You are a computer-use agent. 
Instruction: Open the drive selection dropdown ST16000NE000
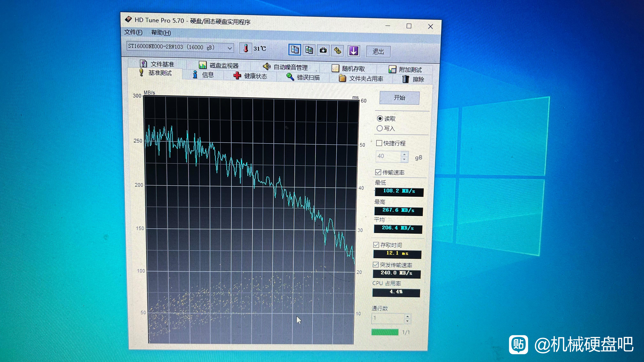coord(180,47)
